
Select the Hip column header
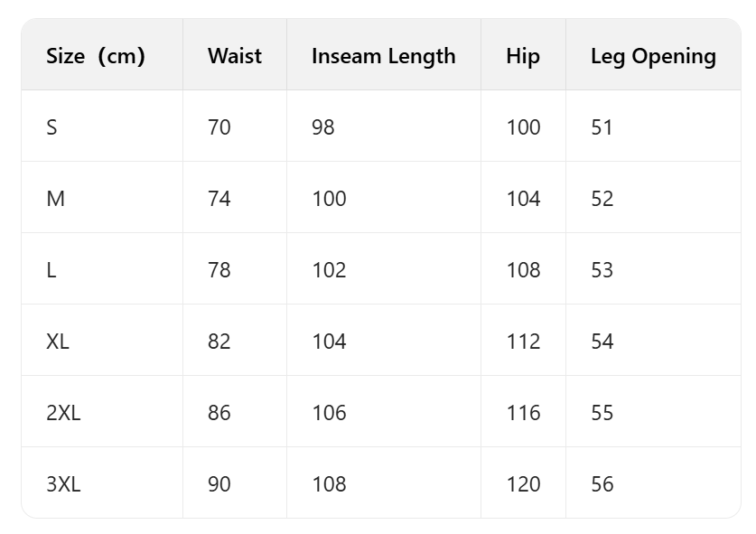click(x=522, y=56)
